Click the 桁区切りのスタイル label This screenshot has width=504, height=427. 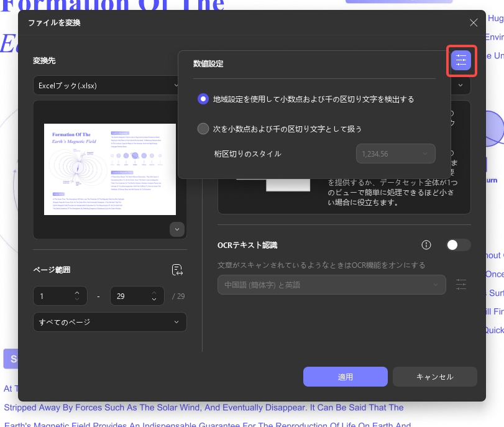[x=248, y=154]
